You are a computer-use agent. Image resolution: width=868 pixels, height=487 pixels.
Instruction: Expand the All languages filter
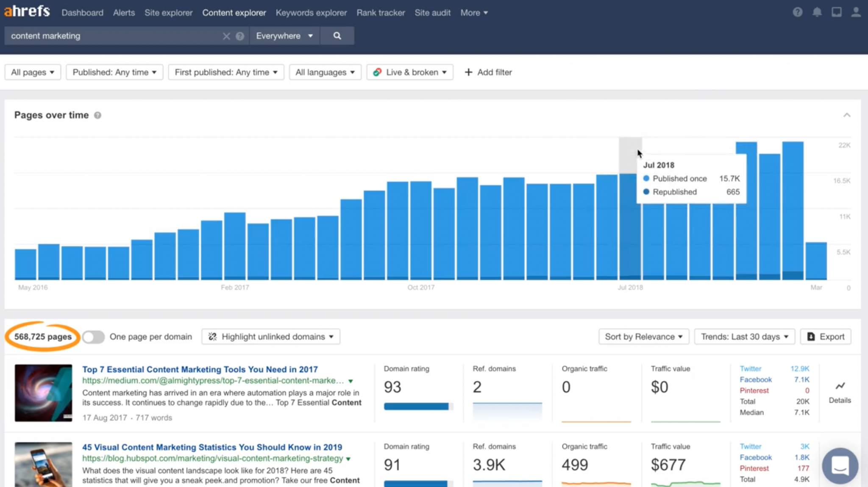tap(325, 72)
